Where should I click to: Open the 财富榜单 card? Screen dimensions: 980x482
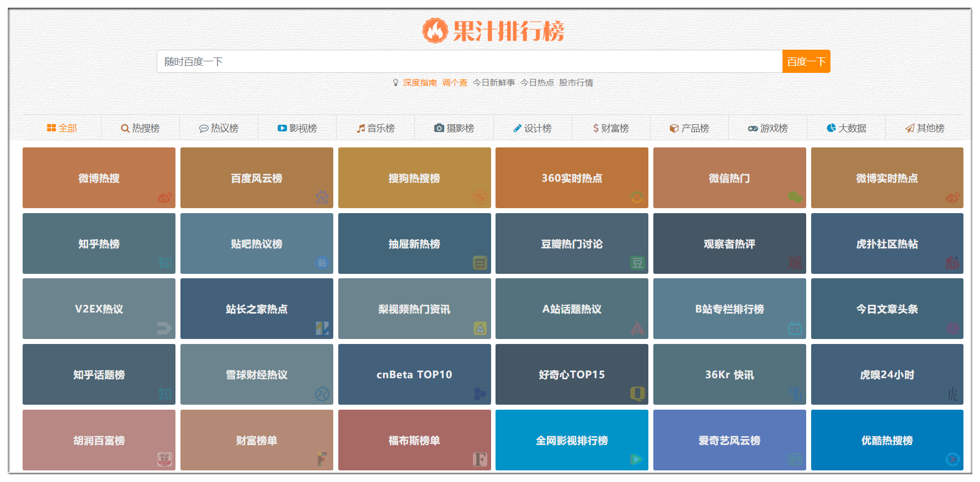pyautogui.click(x=257, y=440)
